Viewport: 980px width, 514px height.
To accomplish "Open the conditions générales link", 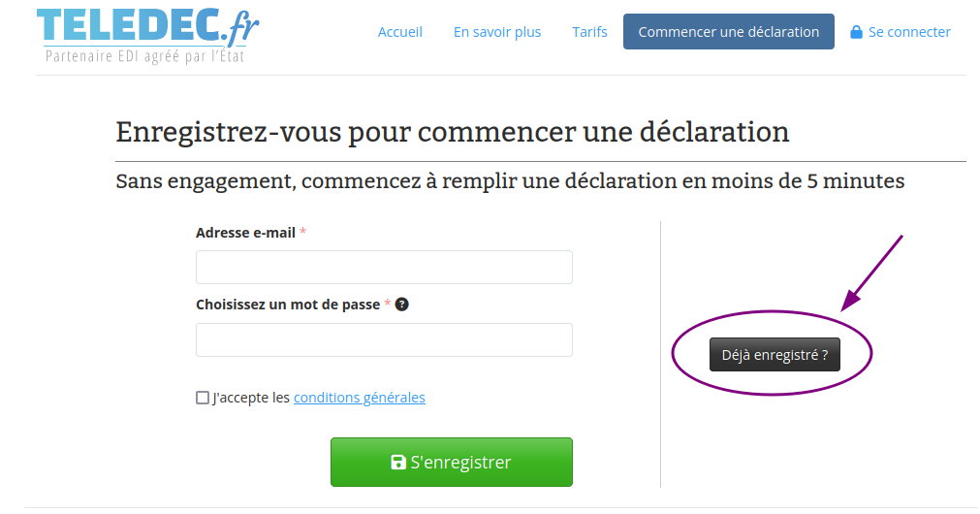I will (x=359, y=398).
